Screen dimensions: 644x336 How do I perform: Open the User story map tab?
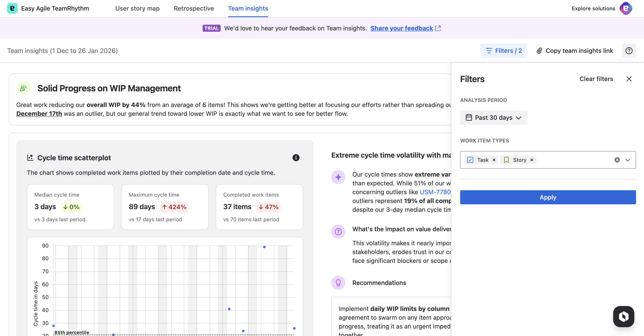click(137, 9)
